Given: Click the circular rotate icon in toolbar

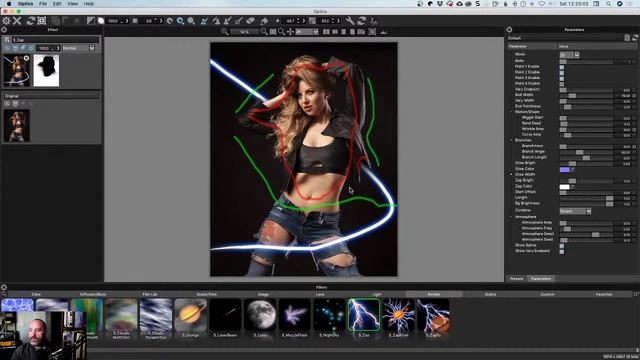Looking at the screenshot, I should click(x=170, y=21).
